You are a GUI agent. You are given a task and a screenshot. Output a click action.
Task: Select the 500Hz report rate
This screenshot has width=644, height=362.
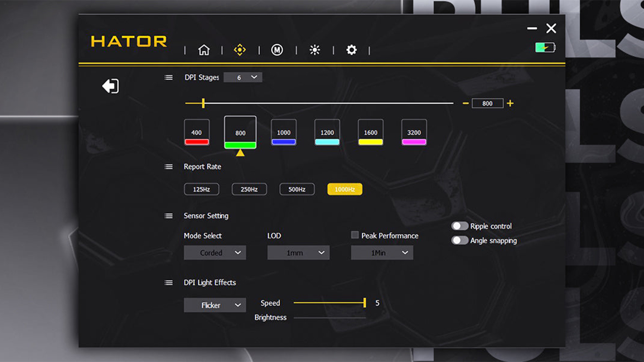(297, 189)
